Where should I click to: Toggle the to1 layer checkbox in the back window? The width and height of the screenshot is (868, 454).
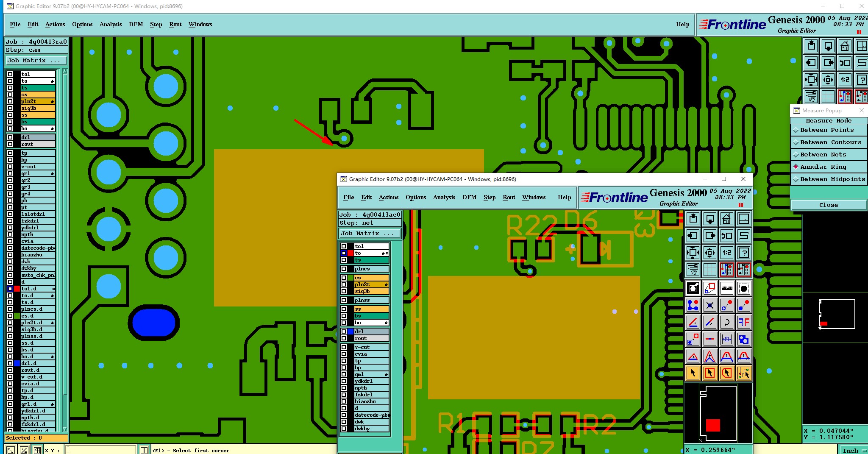point(10,74)
